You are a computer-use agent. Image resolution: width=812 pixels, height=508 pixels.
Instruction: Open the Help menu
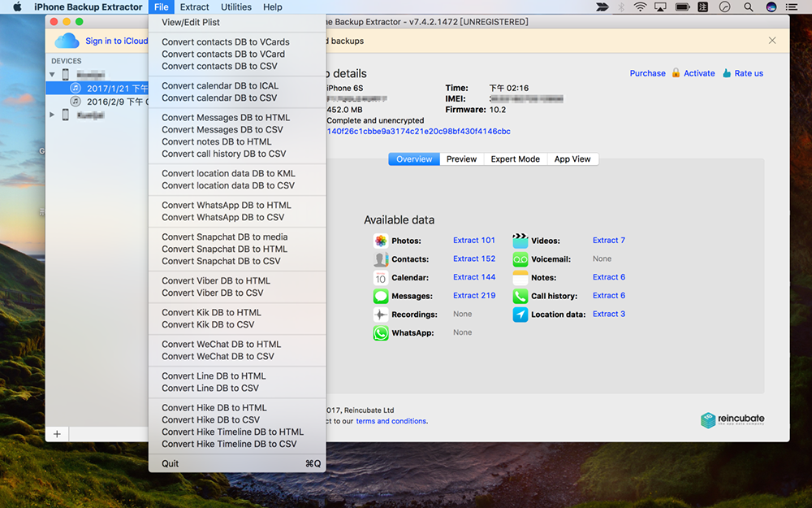(x=272, y=7)
